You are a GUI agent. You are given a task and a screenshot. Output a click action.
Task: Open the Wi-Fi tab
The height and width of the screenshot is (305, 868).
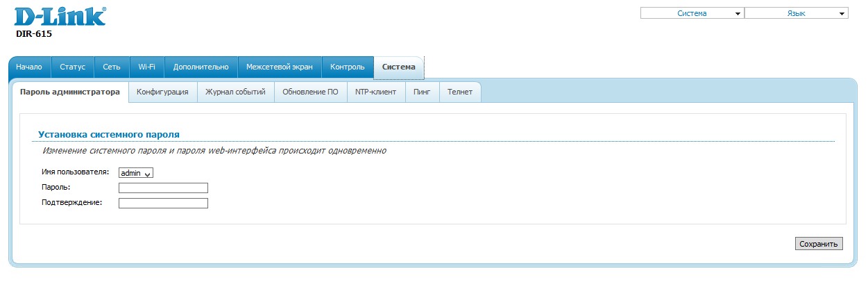click(146, 67)
